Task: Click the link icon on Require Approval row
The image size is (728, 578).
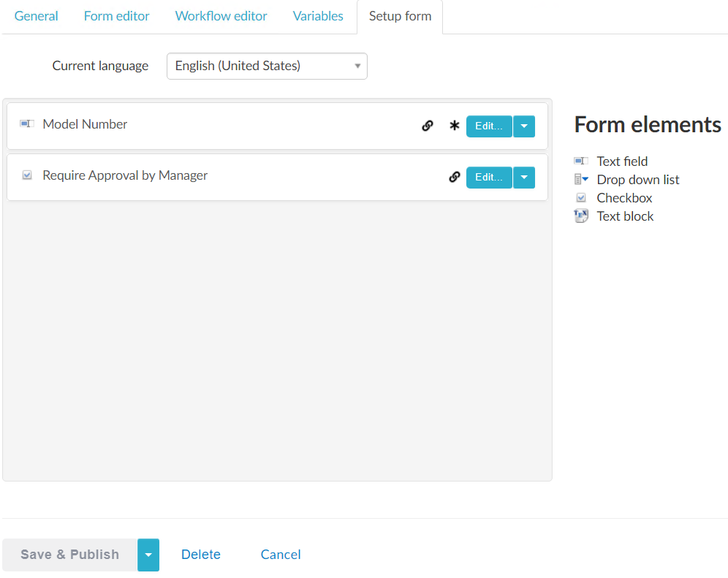Action: 454,177
